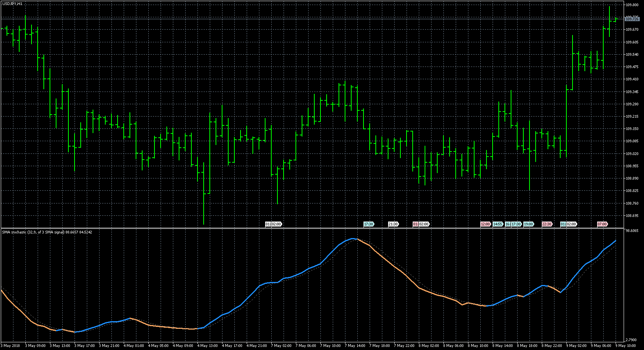Click the 109.280 price axis label
Image resolution: width=644 pixels, height=350 pixels.
[x=632, y=104]
